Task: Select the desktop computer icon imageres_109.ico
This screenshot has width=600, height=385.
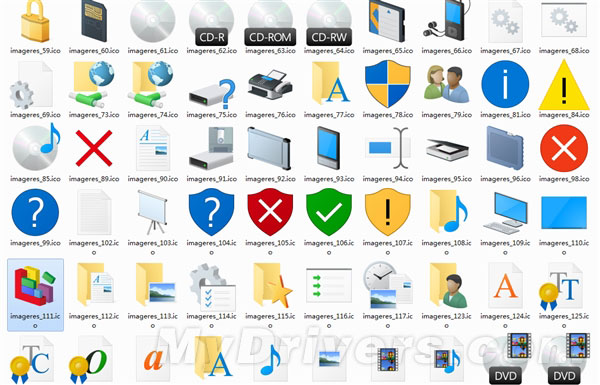Action: (x=505, y=213)
